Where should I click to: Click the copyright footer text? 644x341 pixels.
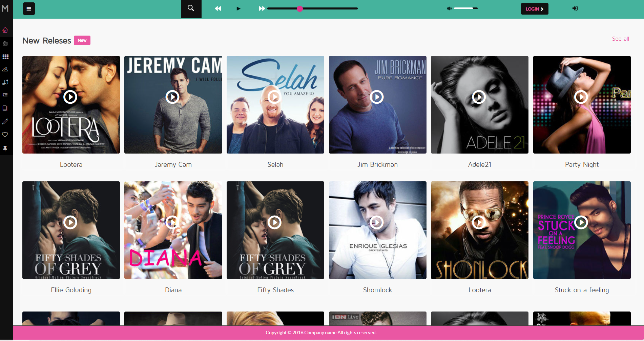[x=321, y=333]
